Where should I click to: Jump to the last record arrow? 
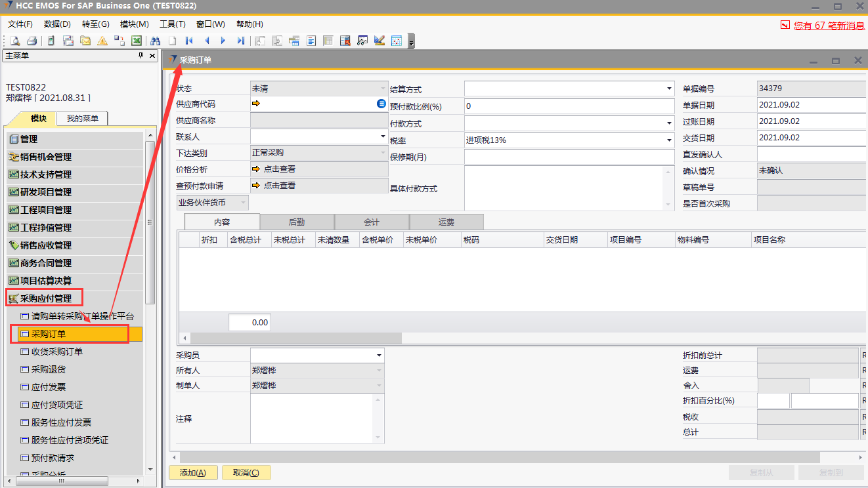tap(241, 41)
